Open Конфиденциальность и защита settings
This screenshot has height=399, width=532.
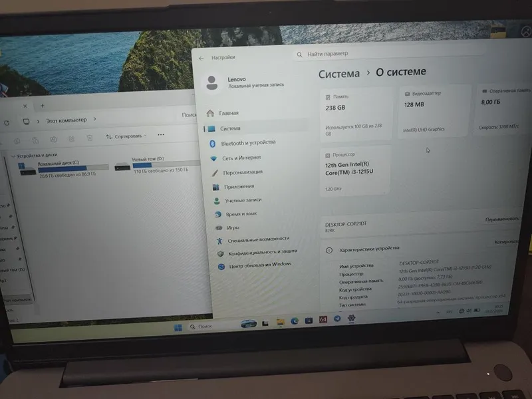click(x=264, y=253)
